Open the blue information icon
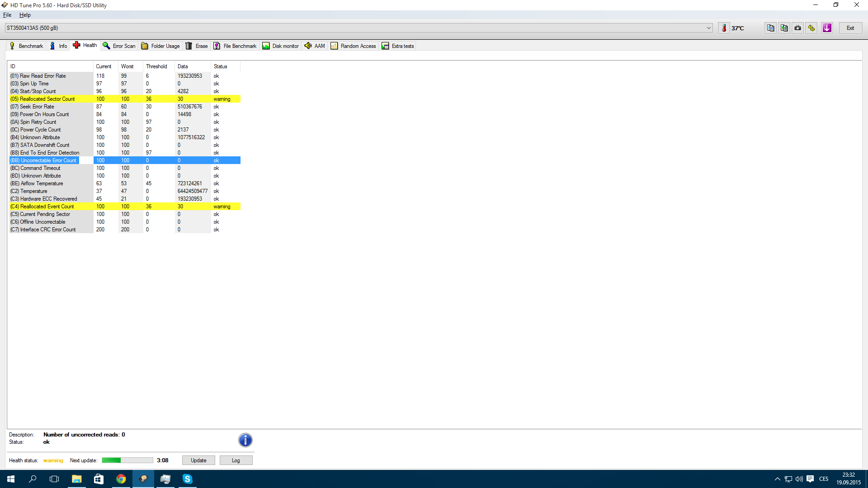The height and width of the screenshot is (488, 868). 245,440
